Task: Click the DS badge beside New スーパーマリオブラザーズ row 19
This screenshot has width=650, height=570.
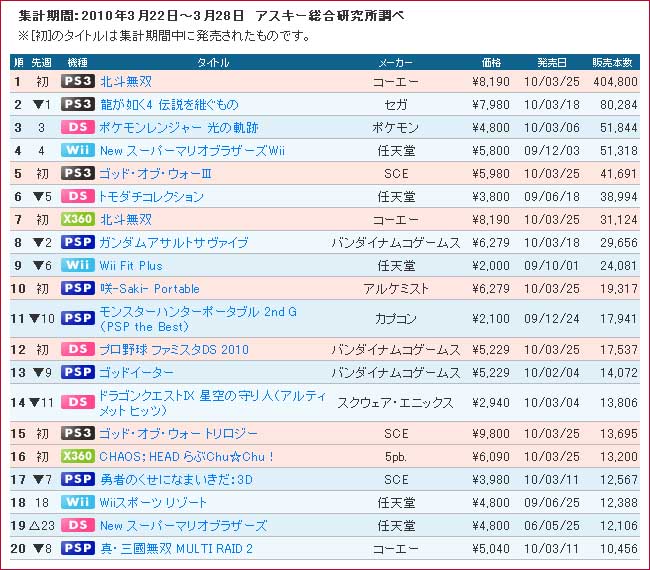Action: click(x=78, y=525)
